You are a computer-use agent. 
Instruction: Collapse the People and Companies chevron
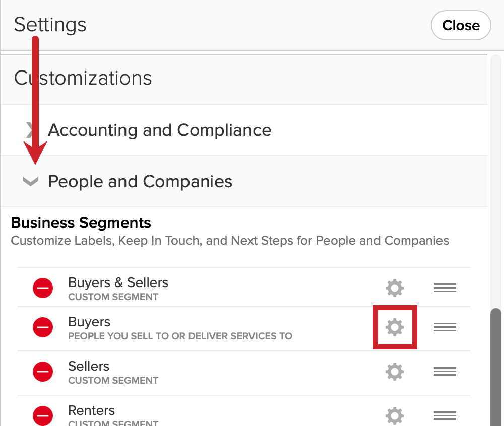pos(31,181)
